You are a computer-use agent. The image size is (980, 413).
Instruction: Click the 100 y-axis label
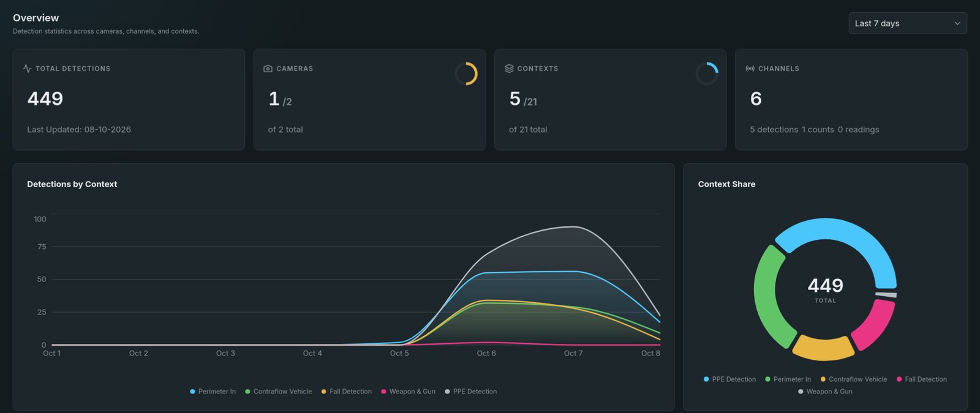[x=40, y=219]
